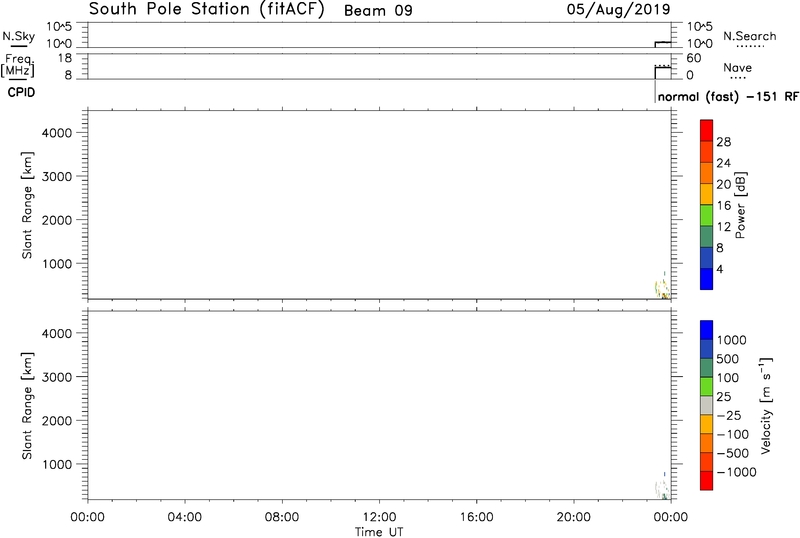Click the N.Search legend label
Viewport: 800px width, 538px height.
point(749,36)
